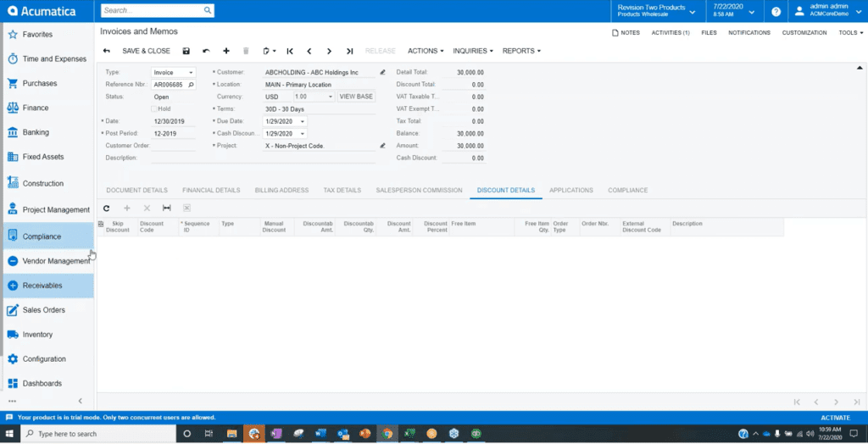Open the Project Management icon
Viewport: 868px width, 444px height.
(13, 209)
